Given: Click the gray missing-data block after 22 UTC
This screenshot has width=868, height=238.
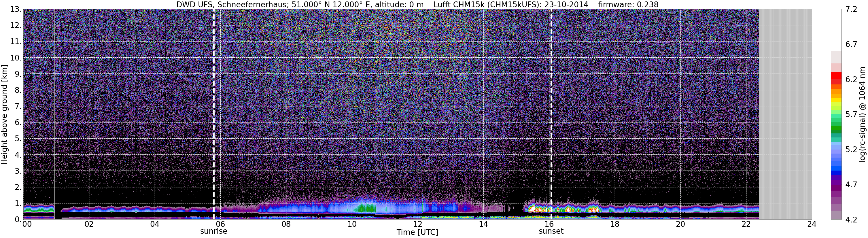Looking at the screenshot, I should [785, 114].
